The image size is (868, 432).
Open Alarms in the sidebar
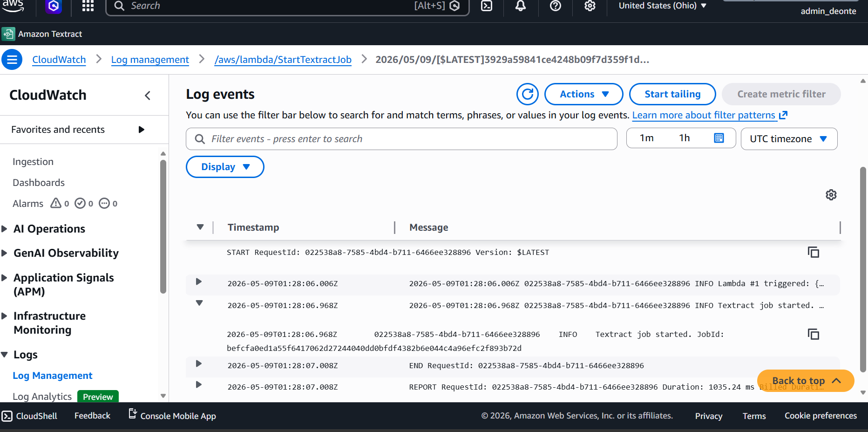[x=28, y=204]
